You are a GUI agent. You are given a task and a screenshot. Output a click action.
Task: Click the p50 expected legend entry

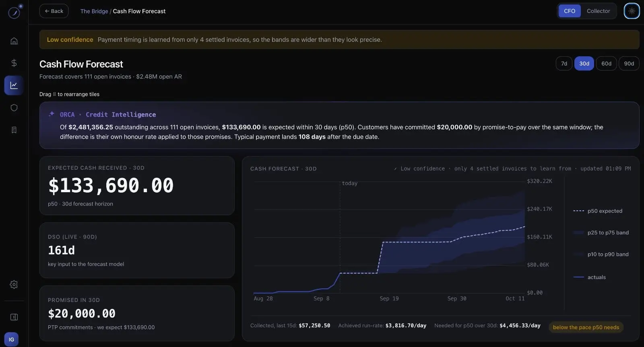598,211
